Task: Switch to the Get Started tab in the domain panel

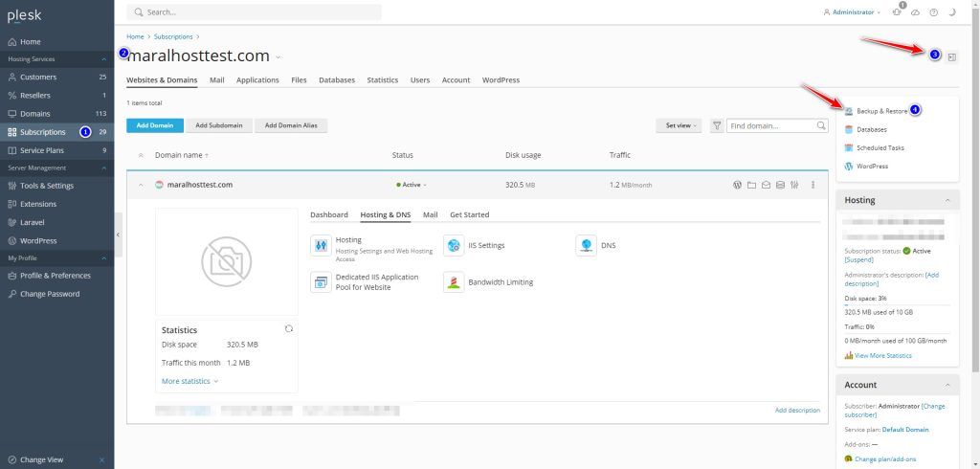Action: tap(469, 214)
